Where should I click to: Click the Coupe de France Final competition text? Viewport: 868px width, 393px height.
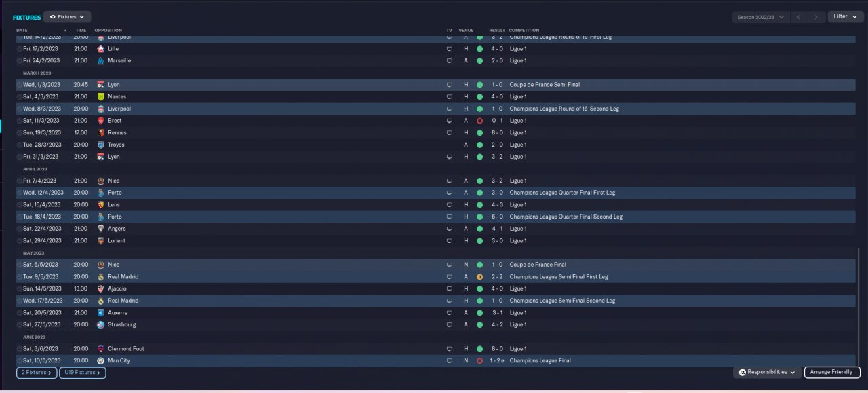tap(538, 265)
